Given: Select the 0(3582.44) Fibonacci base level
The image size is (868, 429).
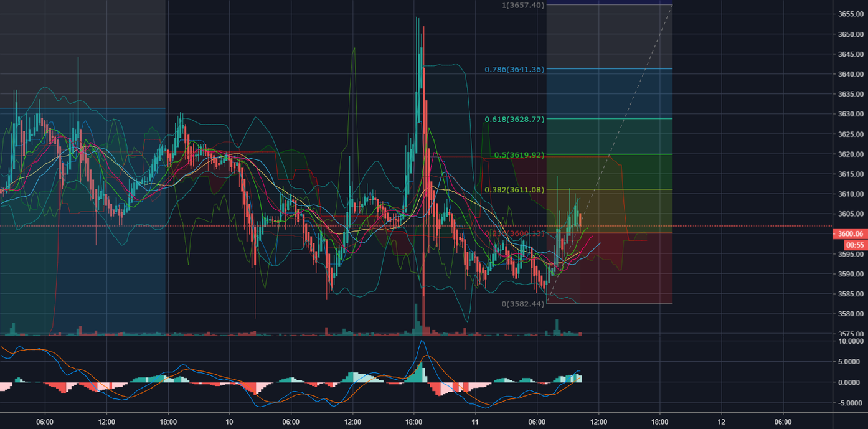Looking at the screenshot, I should (x=522, y=304).
